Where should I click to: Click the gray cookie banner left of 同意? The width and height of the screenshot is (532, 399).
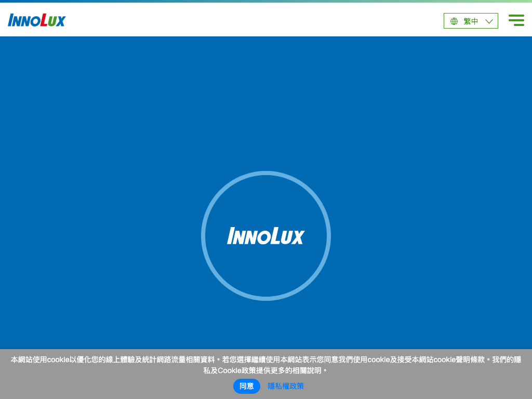tap(130, 386)
